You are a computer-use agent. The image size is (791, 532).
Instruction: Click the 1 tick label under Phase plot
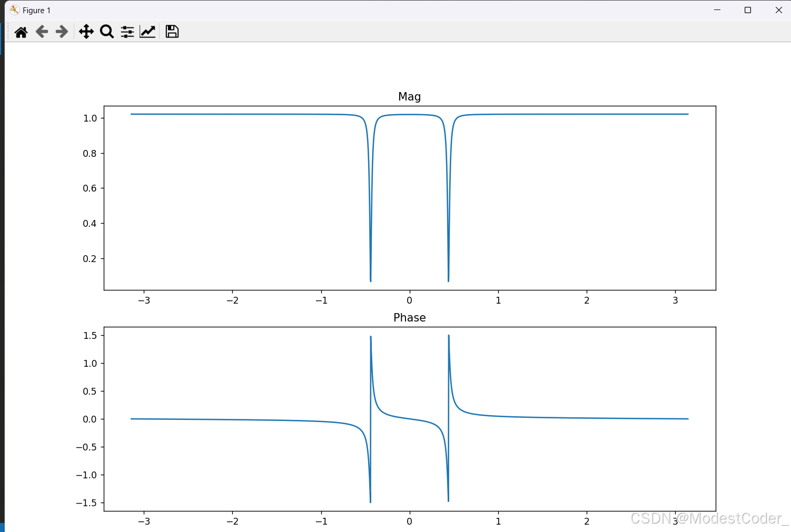coord(498,521)
